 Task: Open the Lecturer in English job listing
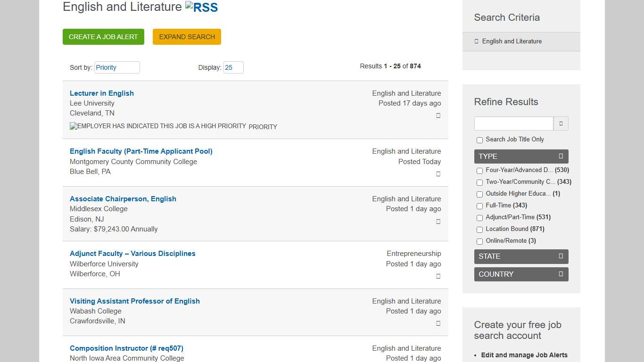coord(101,93)
